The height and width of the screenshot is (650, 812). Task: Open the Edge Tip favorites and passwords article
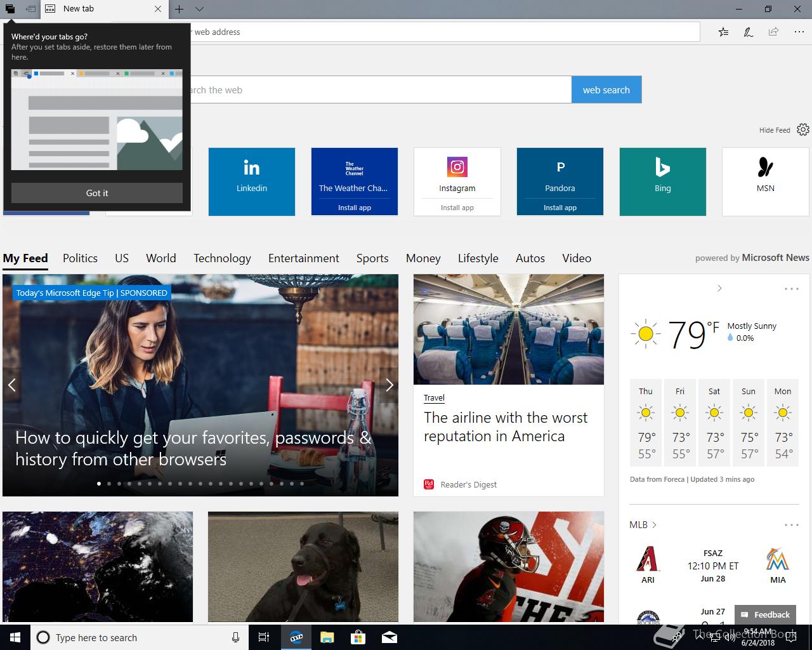click(x=193, y=448)
